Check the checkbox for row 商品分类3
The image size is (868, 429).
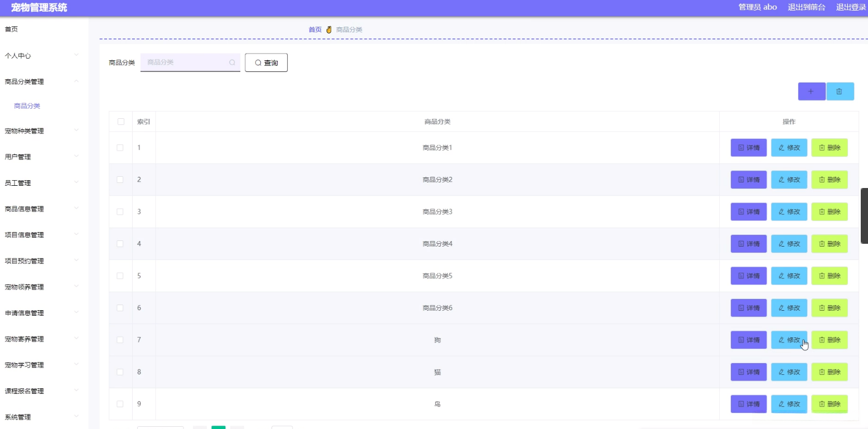tap(120, 212)
